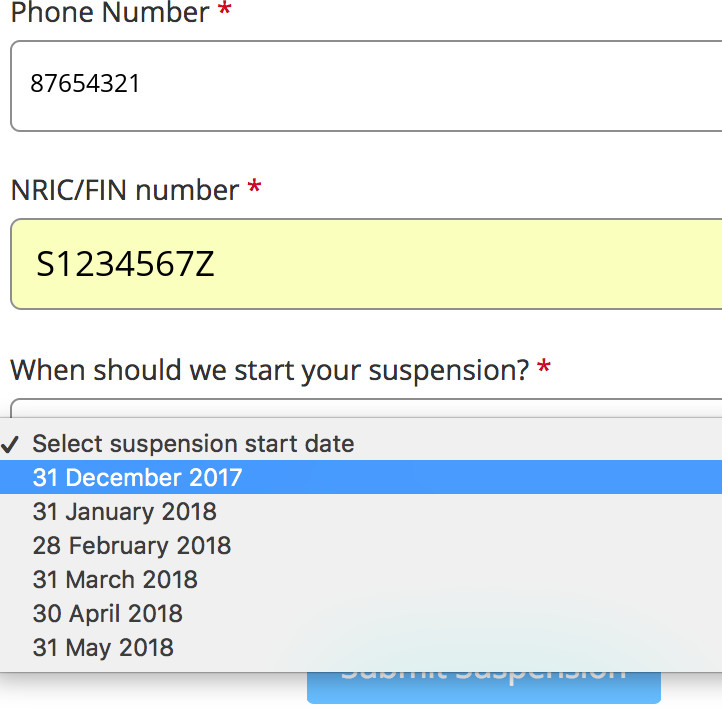Viewport: 722px width, 716px height.
Task: Click the S1234567Z text in NRIC field
Action: pyautogui.click(x=125, y=265)
